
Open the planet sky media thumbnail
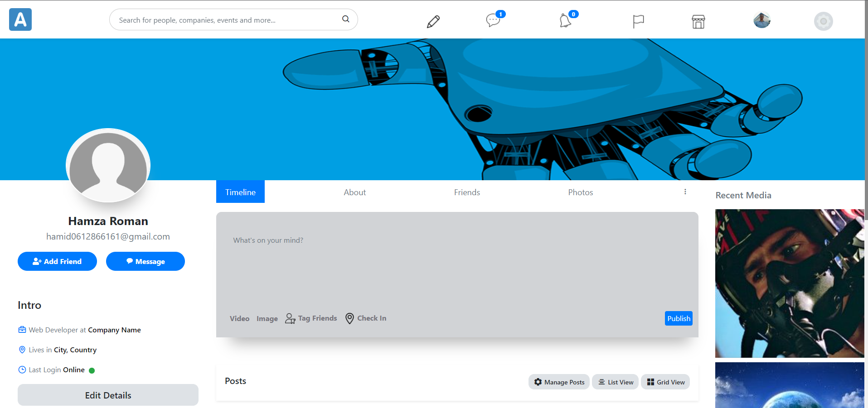pyautogui.click(x=790, y=385)
